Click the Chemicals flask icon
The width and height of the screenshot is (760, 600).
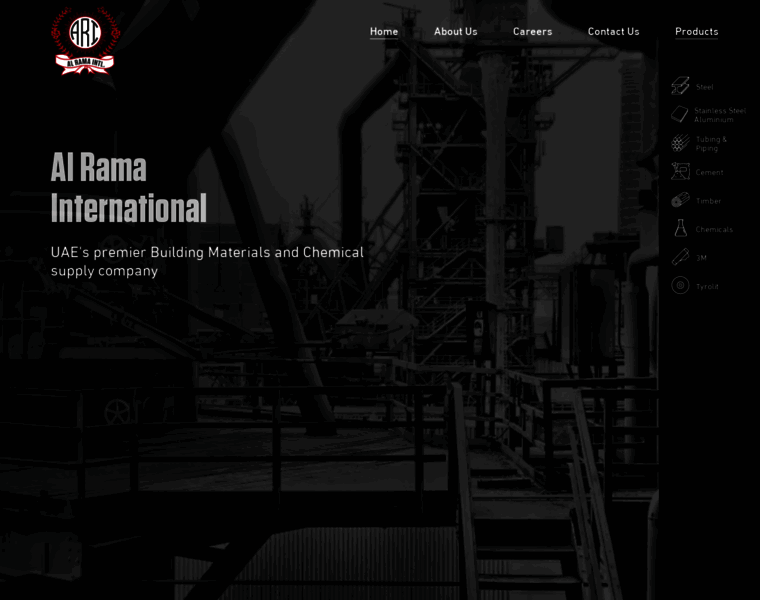pos(681,228)
